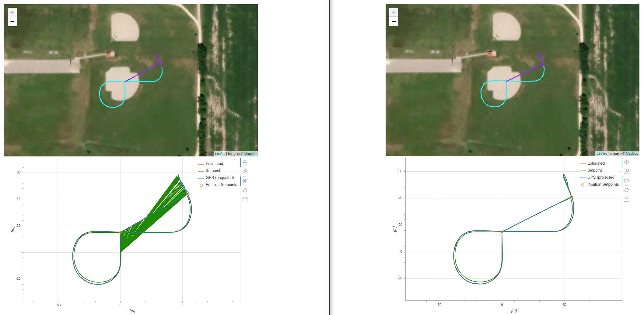The width and height of the screenshot is (644, 315).
Task: Refresh the left trajectory plot with the reset icon
Action: [245, 190]
